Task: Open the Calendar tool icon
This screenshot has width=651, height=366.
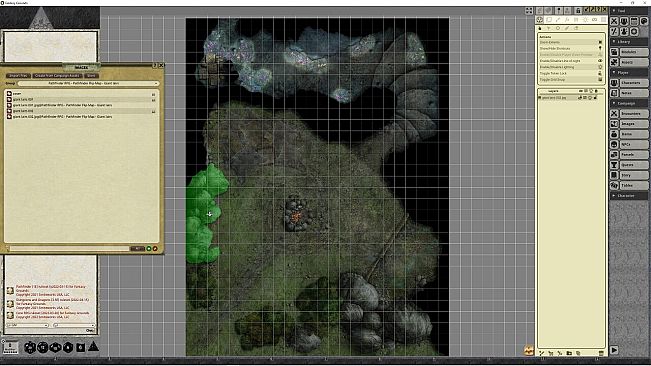Action: [634, 21]
